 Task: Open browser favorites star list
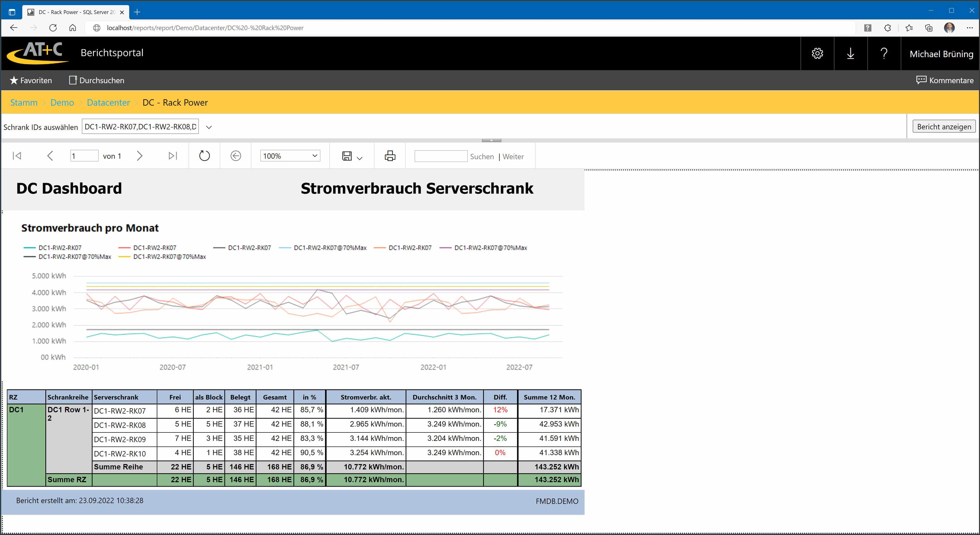[909, 28]
